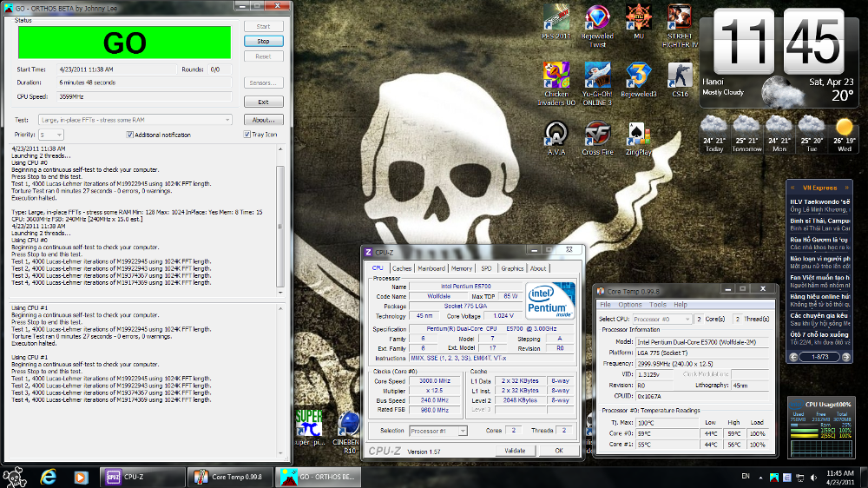This screenshot has height=488, width=868.
Task: Open Internet Explorer from taskbar
Action: pos(49,477)
